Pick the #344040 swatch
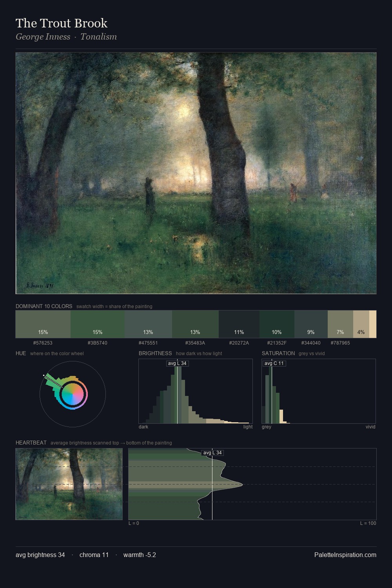 (x=311, y=324)
